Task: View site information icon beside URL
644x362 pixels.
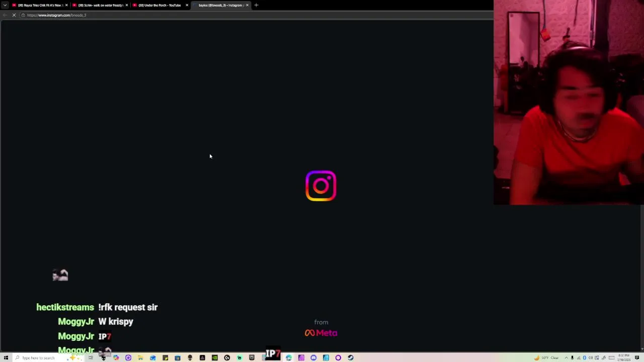Action: tap(23, 15)
